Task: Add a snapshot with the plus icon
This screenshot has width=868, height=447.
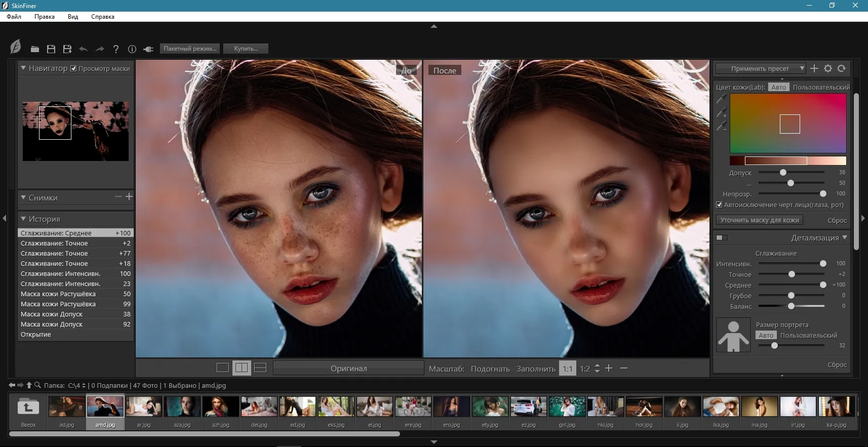Action: tap(129, 196)
